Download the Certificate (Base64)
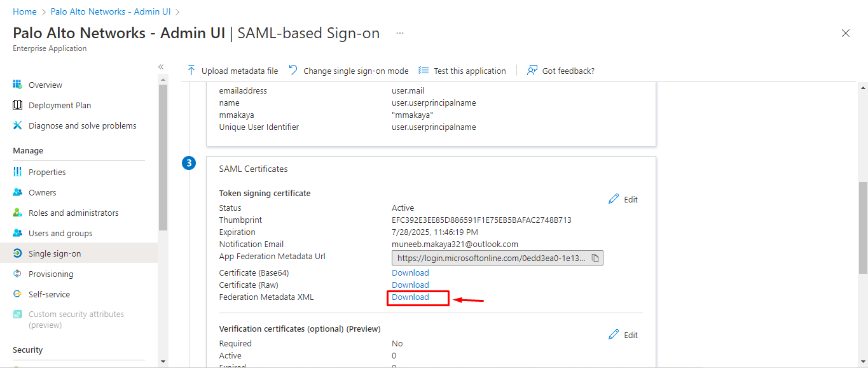Image resolution: width=868 pixels, height=368 pixels. pos(410,272)
